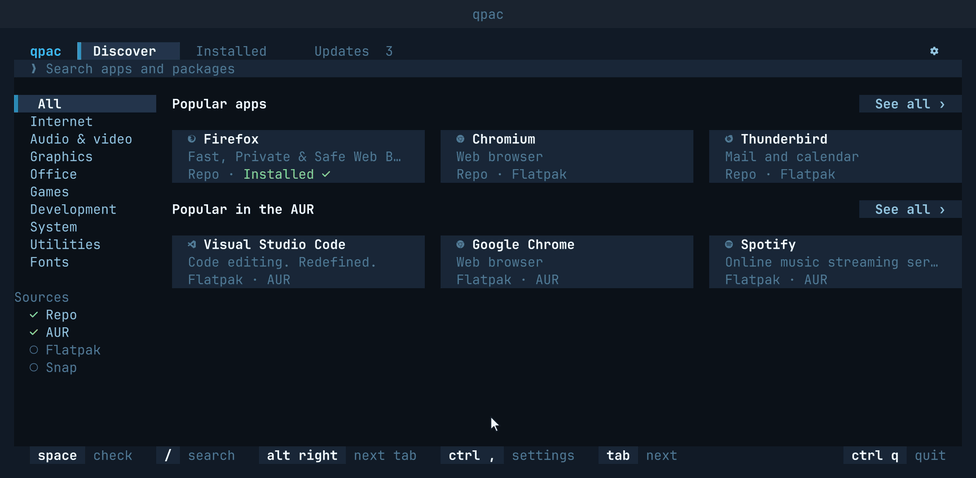Select the Graphics category

pyautogui.click(x=61, y=156)
